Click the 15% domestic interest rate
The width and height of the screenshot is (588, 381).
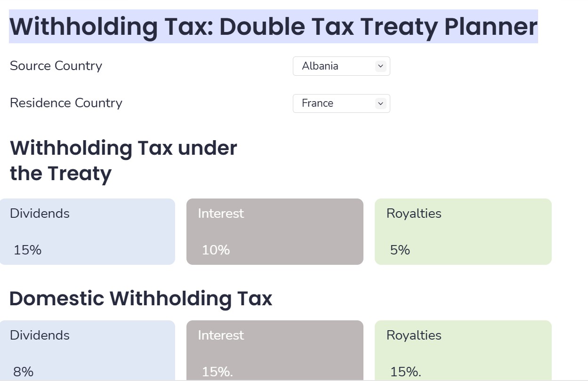[217, 372]
